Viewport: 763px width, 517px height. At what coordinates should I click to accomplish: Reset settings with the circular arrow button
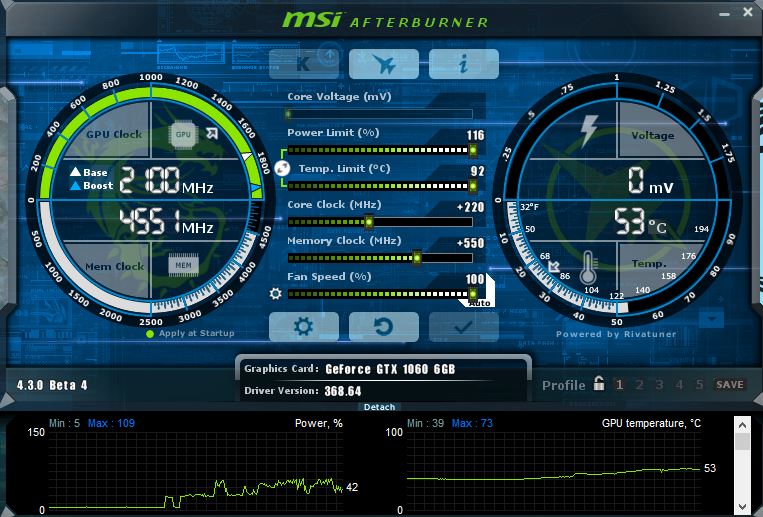(x=384, y=327)
